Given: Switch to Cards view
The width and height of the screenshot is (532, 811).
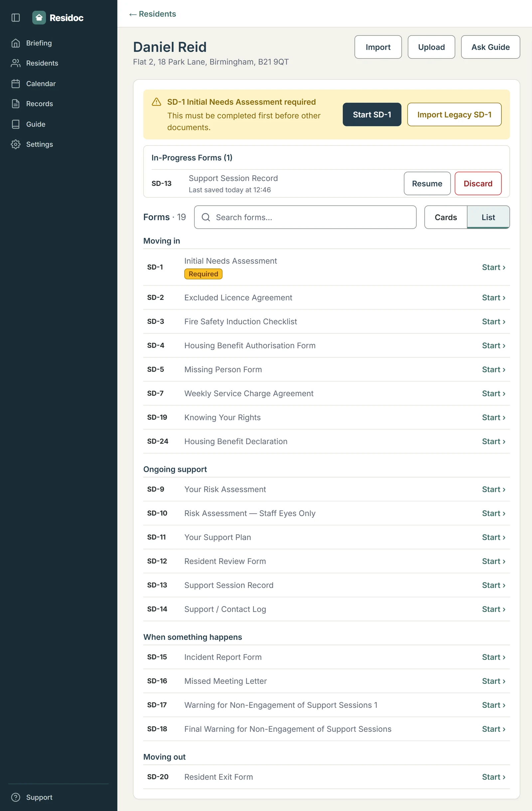Looking at the screenshot, I should [x=446, y=217].
